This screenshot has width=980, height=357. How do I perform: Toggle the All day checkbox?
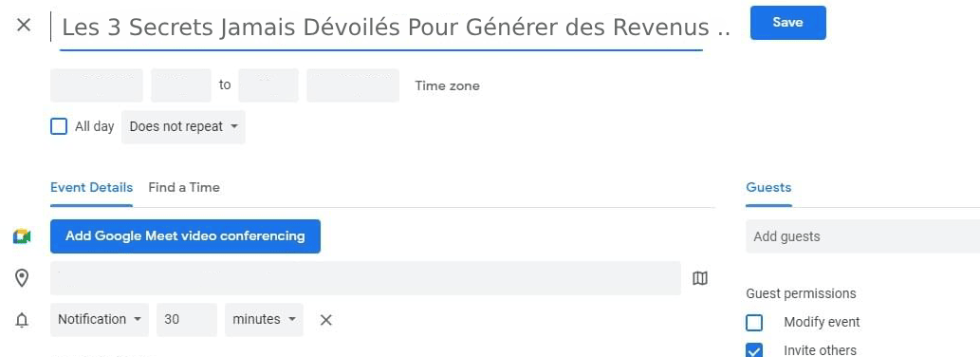(x=59, y=127)
